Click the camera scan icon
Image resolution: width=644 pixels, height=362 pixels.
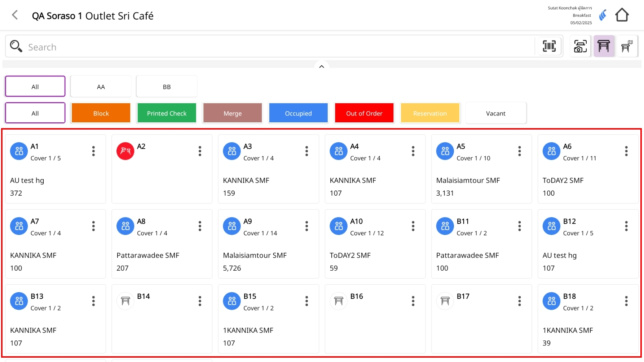pos(580,46)
